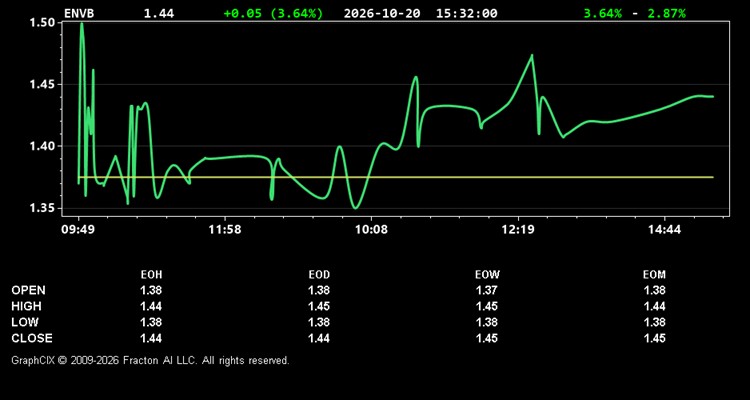Image resolution: width=750 pixels, height=400 pixels.
Task: Click the 1.35 y-axis label
Action: (x=44, y=208)
